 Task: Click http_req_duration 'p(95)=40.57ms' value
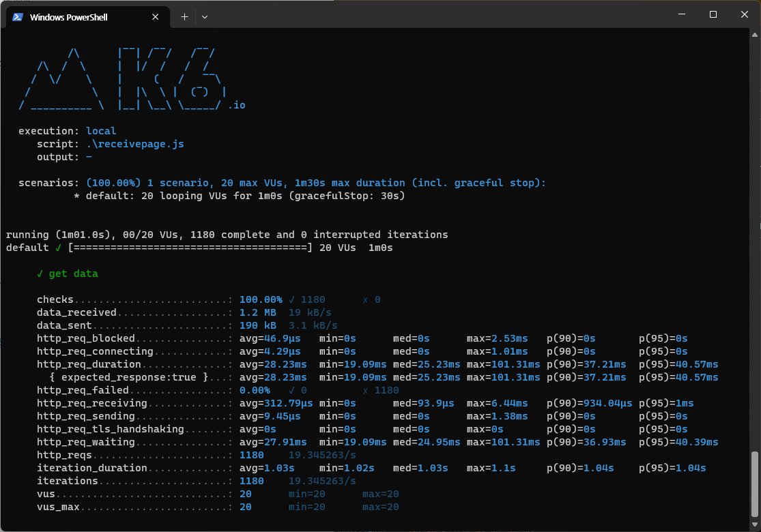[678, 364]
